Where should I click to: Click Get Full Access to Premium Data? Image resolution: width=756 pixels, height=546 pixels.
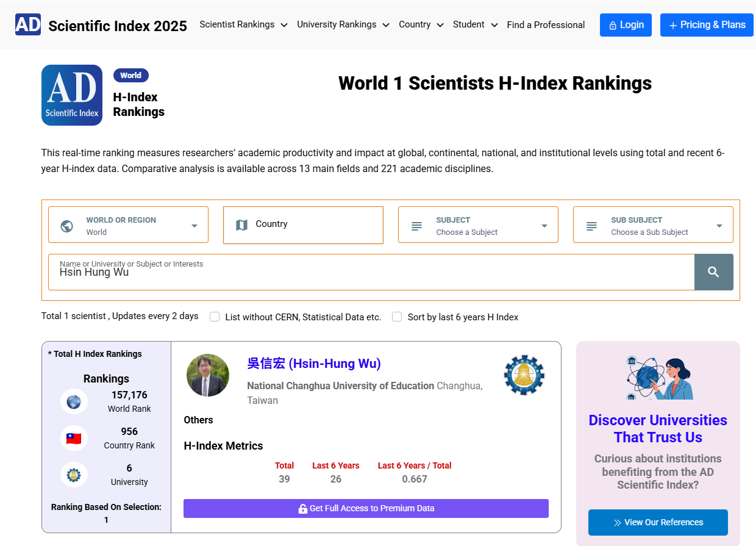coord(366,508)
